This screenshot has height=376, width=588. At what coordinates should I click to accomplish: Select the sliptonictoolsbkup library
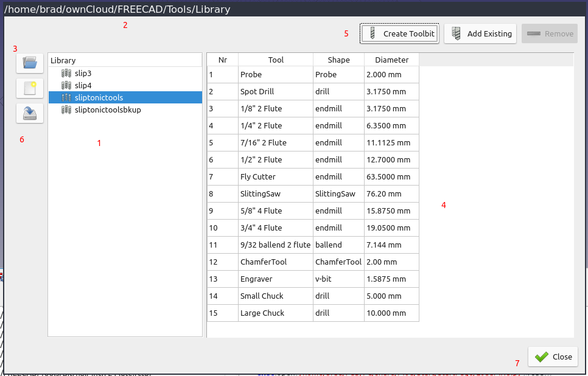click(x=125, y=110)
